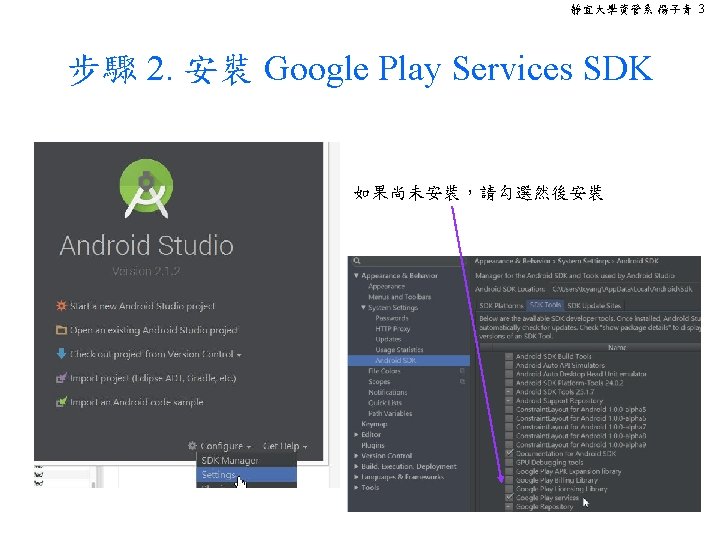Toggle the Google Play services checkbox
The height and width of the screenshot is (540, 720).
(x=509, y=498)
